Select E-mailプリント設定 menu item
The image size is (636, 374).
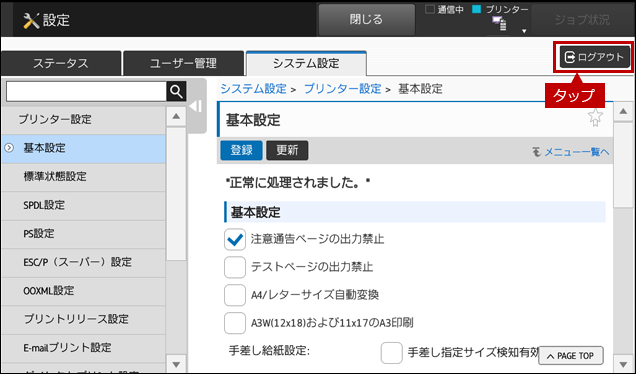(83, 348)
